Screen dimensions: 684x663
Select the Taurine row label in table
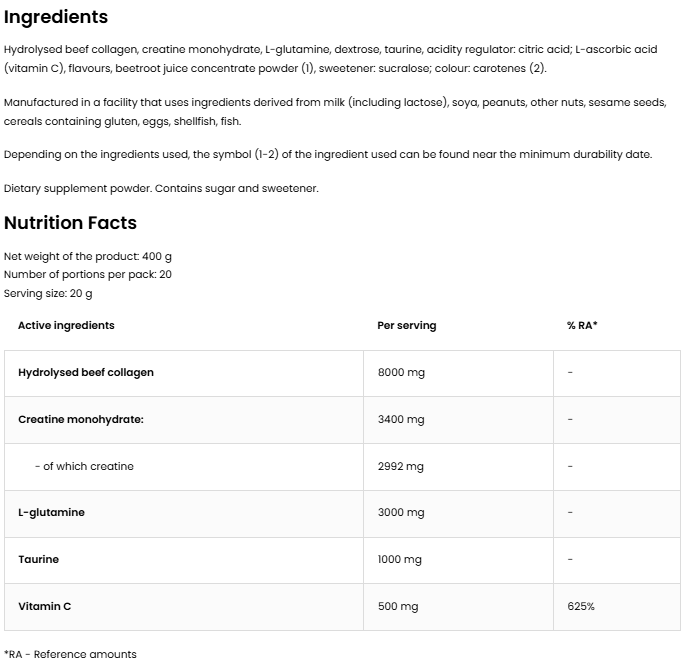coord(38,559)
